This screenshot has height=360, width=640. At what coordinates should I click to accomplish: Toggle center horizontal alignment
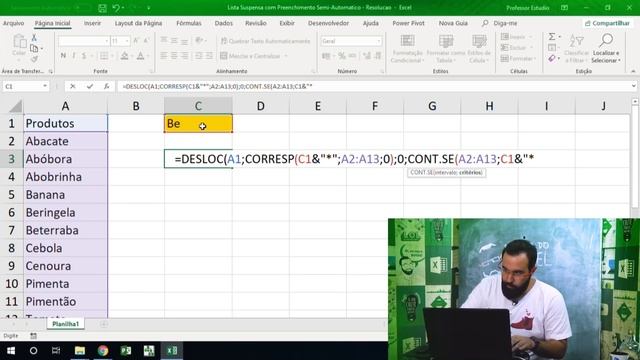pos(174,56)
